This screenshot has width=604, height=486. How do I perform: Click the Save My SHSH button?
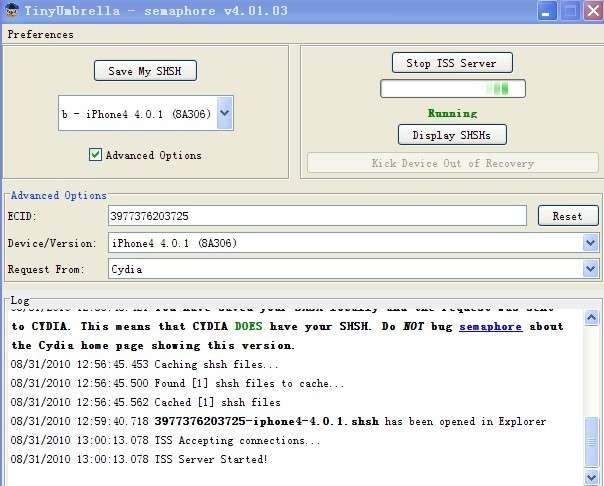coord(145,71)
